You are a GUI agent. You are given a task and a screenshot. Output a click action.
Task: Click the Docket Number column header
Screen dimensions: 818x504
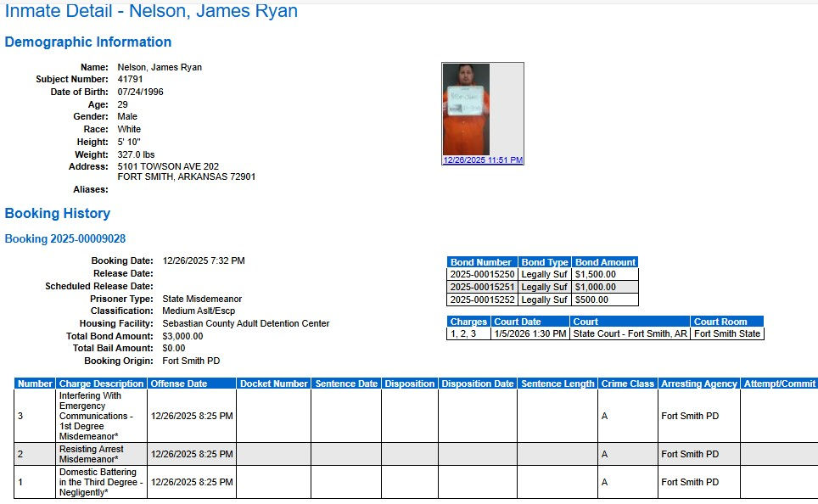pyautogui.click(x=274, y=384)
